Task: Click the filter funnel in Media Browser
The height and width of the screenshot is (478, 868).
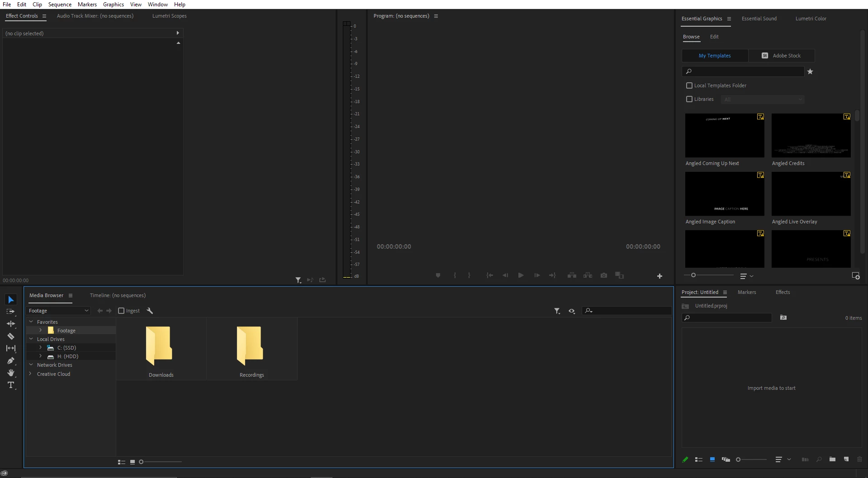Action: (x=557, y=311)
